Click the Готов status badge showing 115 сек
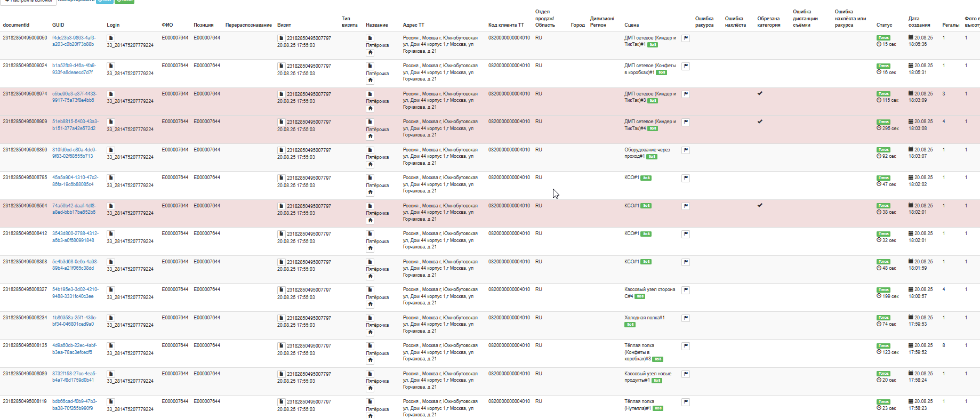This screenshot has height=419, width=980. coord(883,94)
